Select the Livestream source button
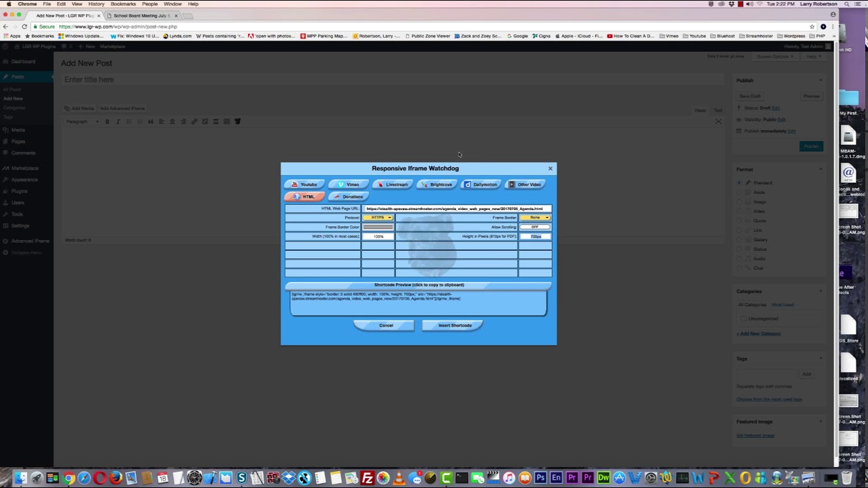This screenshot has width=868, height=488. pos(393,184)
